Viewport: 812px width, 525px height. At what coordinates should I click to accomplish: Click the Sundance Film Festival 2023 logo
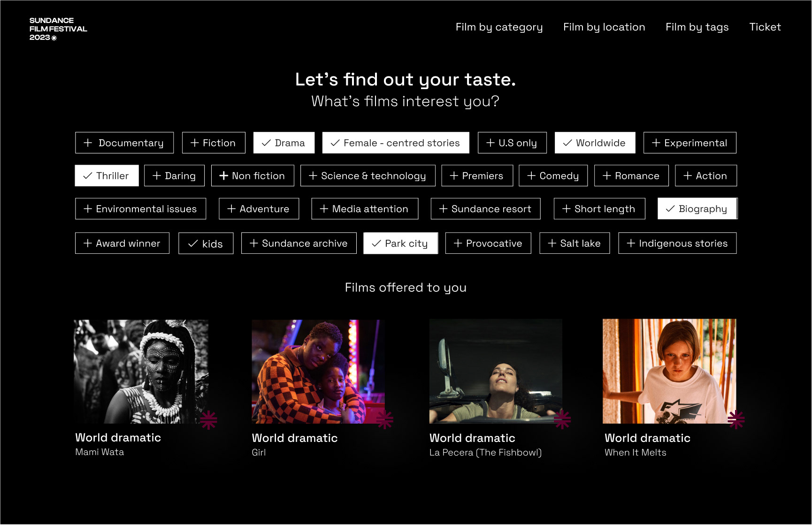click(x=58, y=29)
